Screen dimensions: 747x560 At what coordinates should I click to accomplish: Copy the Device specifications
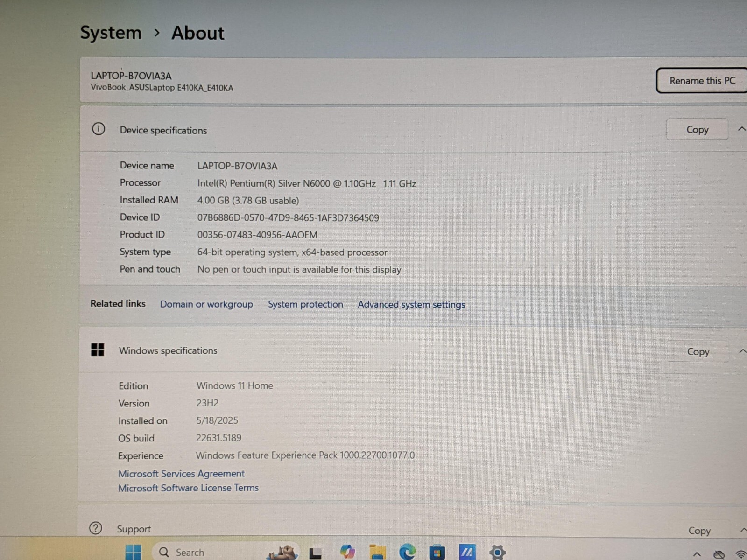[697, 130]
